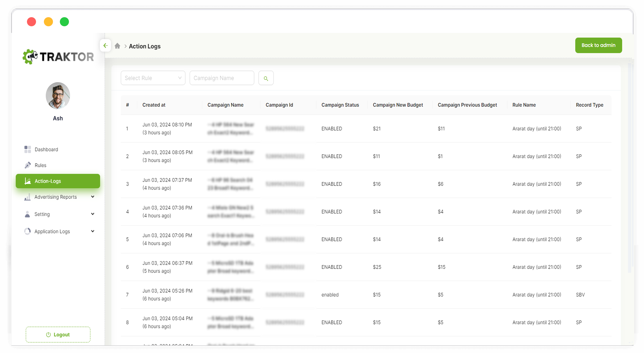Click the SBV record type value
This screenshot has width=644, height=353.
580,295
